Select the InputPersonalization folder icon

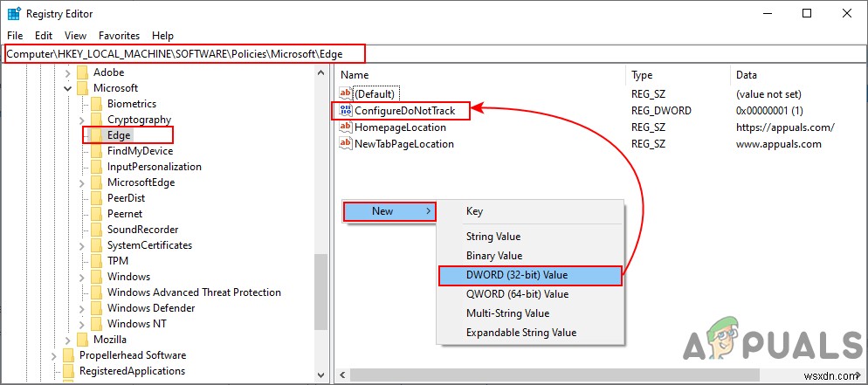[x=97, y=167]
